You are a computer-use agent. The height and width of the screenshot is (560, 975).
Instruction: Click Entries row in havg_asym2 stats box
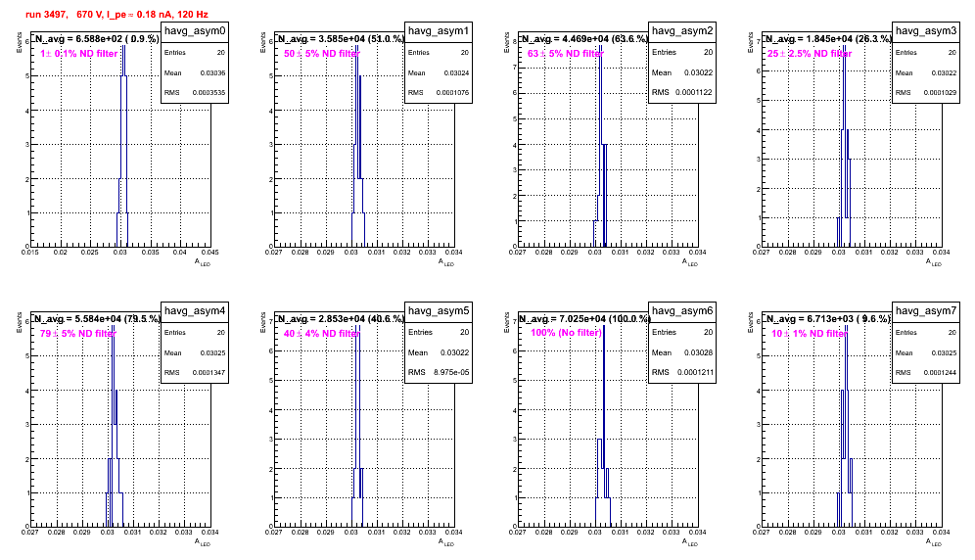pyautogui.click(x=682, y=52)
